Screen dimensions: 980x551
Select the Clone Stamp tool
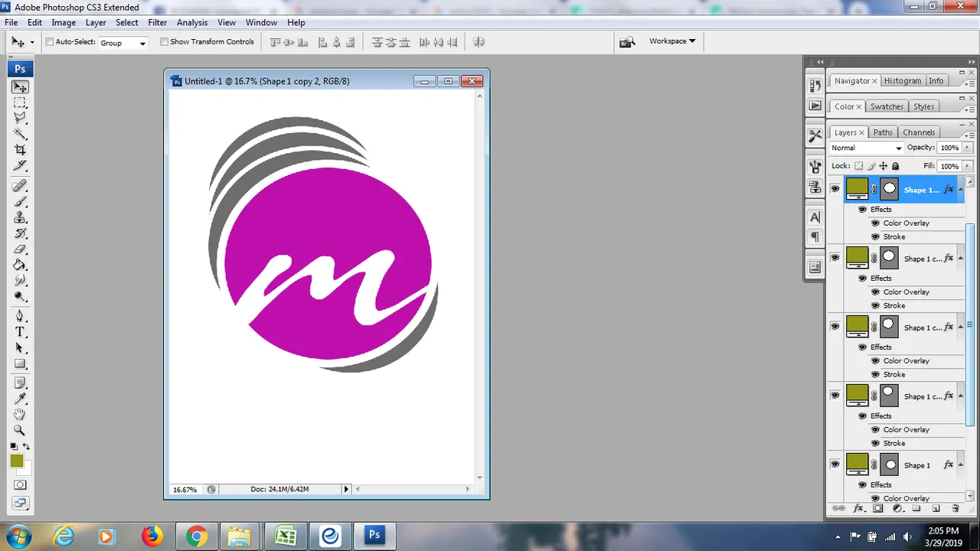[x=20, y=218]
